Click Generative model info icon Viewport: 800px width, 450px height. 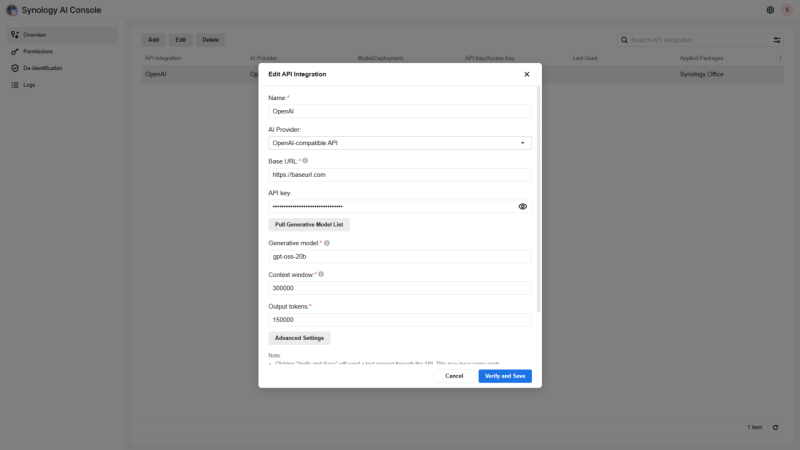[327, 243]
